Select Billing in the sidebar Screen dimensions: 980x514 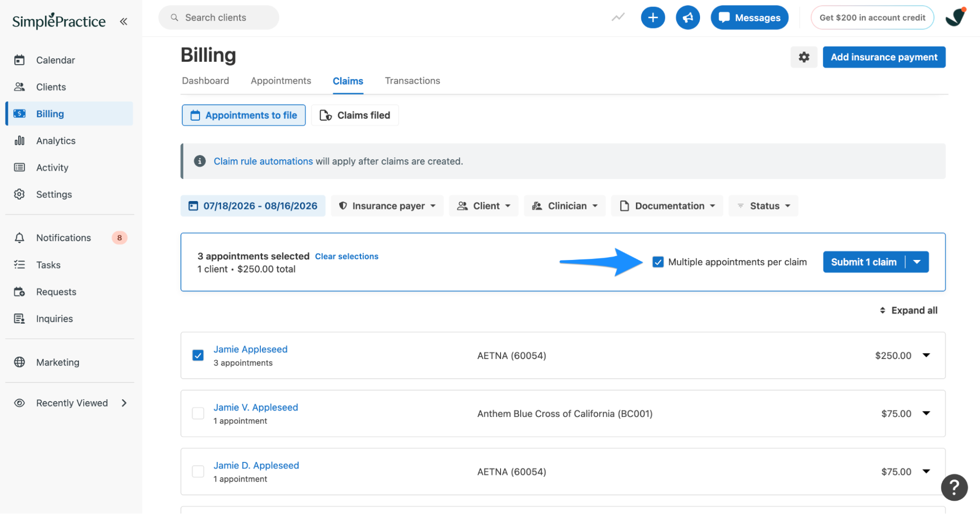tap(69, 113)
